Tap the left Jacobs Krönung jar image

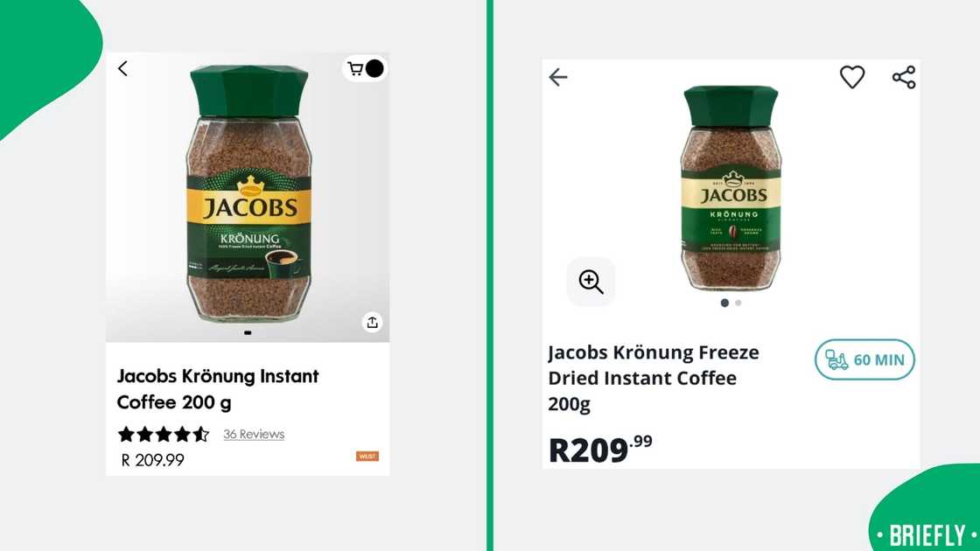tap(248, 192)
